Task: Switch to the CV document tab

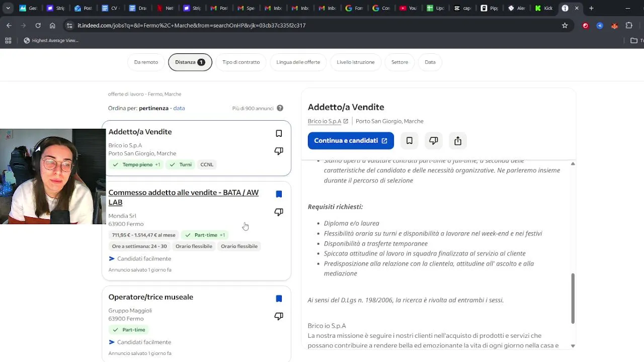Action: 110,8
